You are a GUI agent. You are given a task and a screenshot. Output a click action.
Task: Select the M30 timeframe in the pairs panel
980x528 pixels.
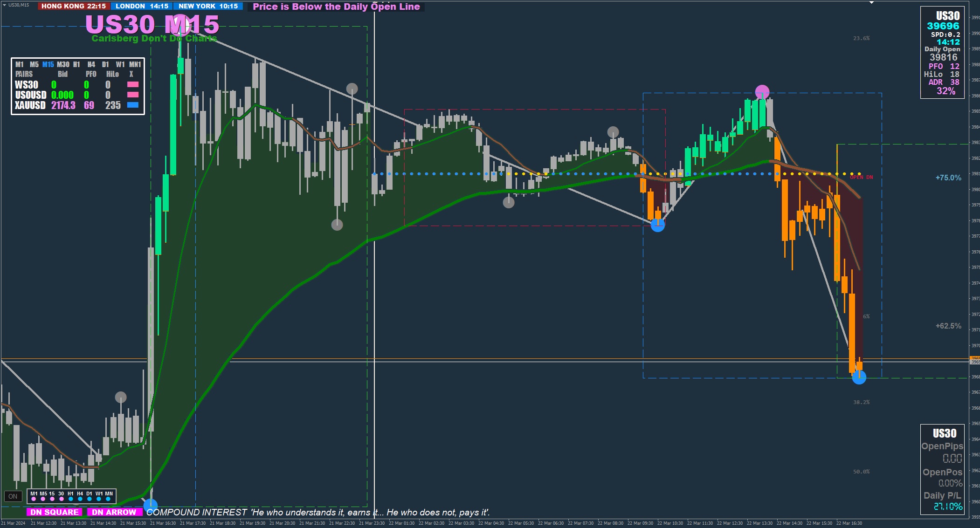point(63,64)
